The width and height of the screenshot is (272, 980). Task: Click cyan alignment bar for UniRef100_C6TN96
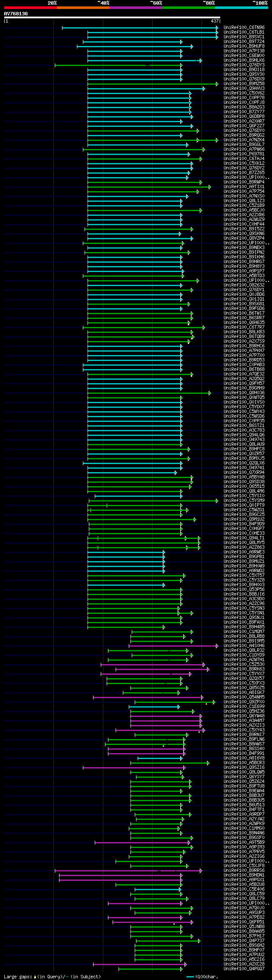[140, 28]
